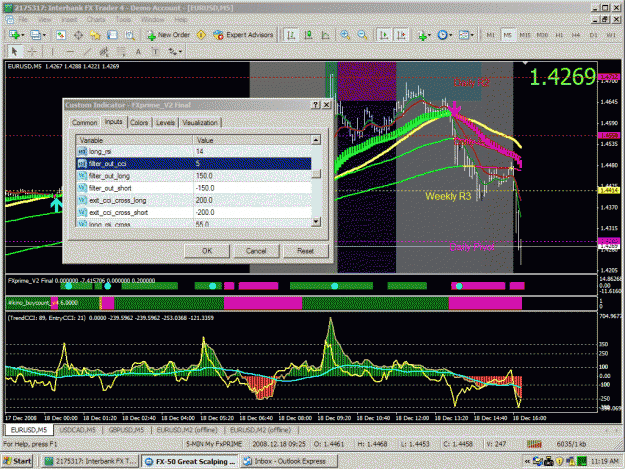Select the trendline tool

87,52
